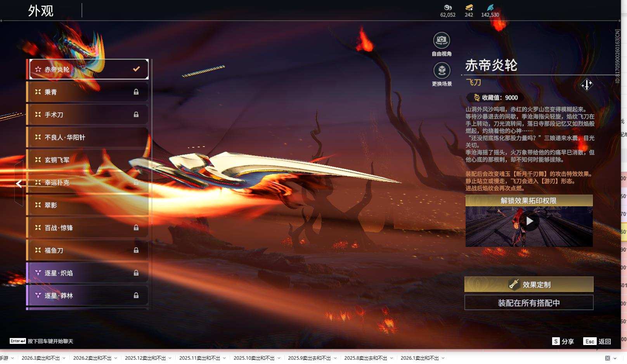Select the 玄铜飞军 skin
The image size is (627, 364).
point(87,160)
